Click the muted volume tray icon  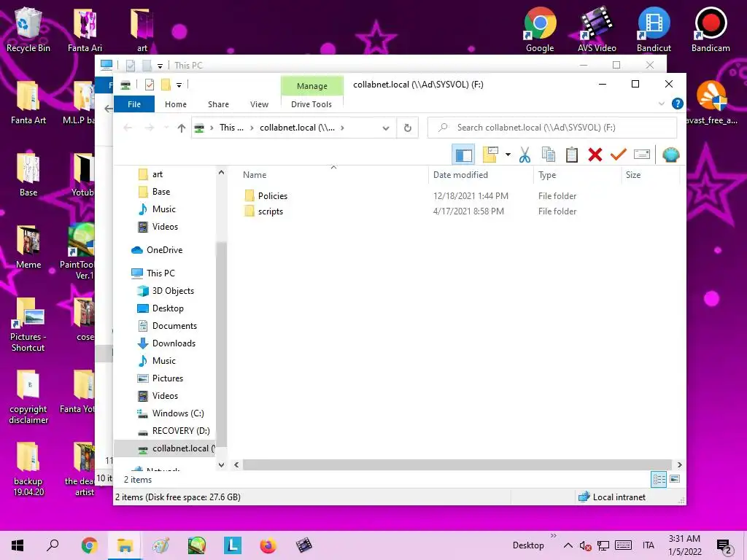pos(586,545)
